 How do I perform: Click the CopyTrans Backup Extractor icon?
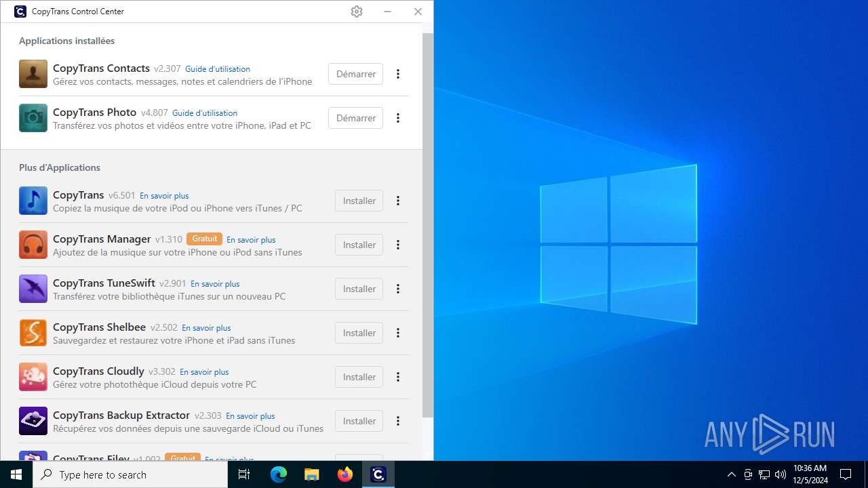(x=33, y=421)
